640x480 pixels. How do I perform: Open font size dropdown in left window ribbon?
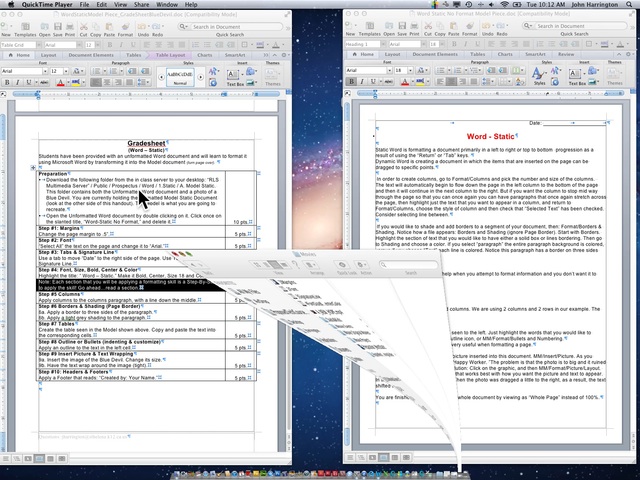point(66,71)
